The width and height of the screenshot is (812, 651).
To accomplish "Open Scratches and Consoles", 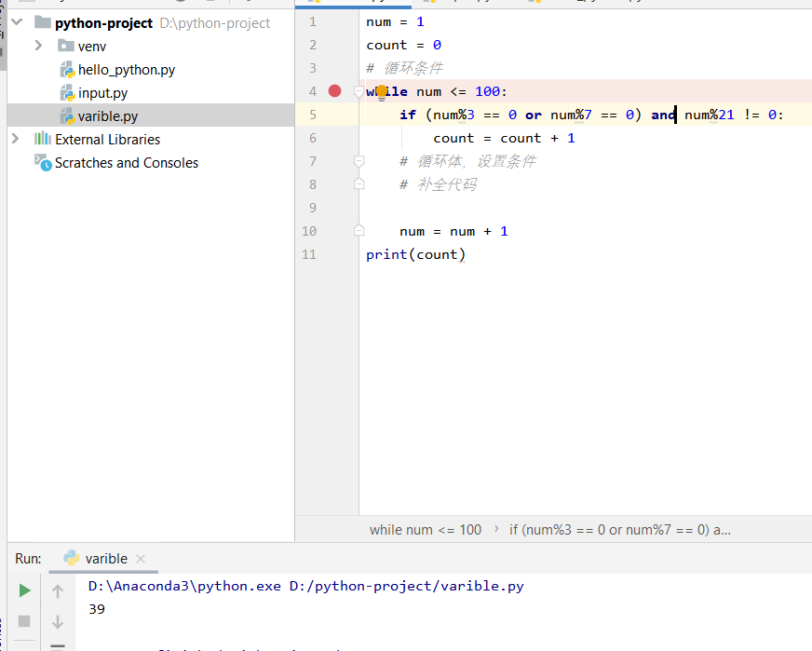I will (x=127, y=163).
